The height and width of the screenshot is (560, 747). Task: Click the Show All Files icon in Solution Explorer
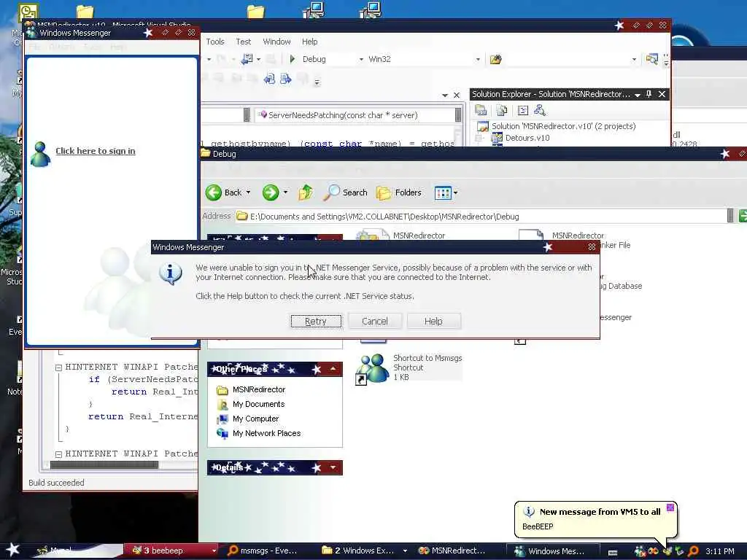[x=502, y=111]
